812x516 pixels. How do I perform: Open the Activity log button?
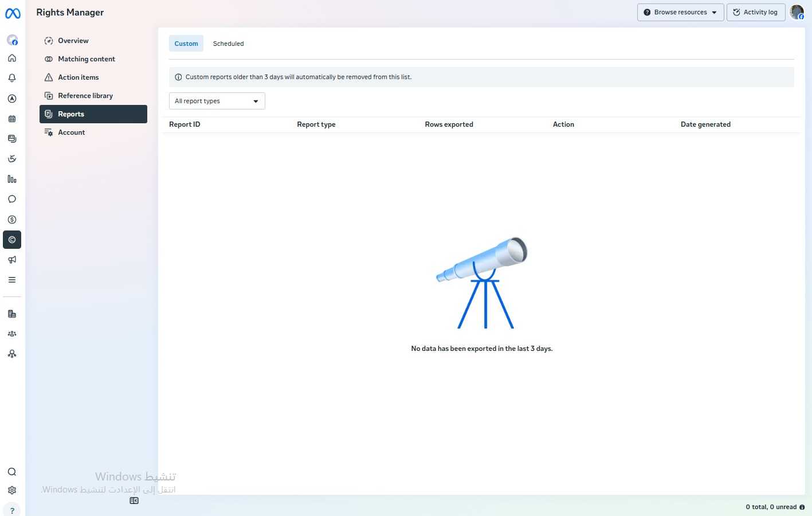click(x=756, y=12)
